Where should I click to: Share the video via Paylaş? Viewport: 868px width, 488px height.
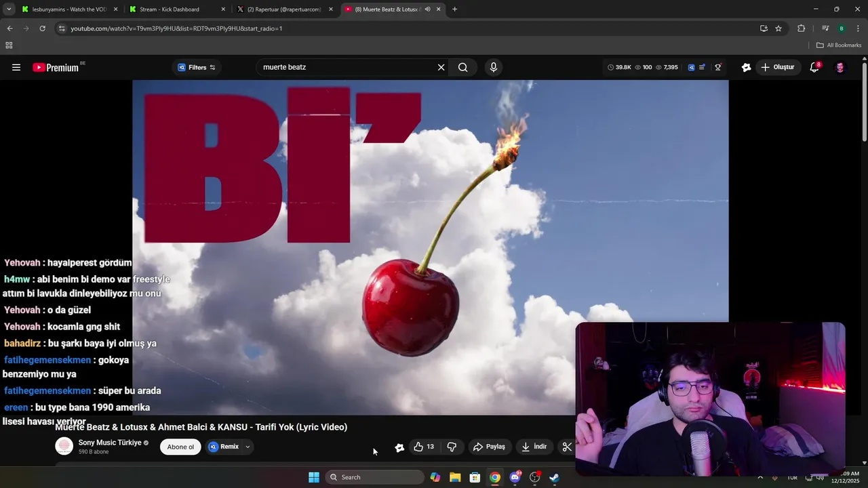point(489,447)
